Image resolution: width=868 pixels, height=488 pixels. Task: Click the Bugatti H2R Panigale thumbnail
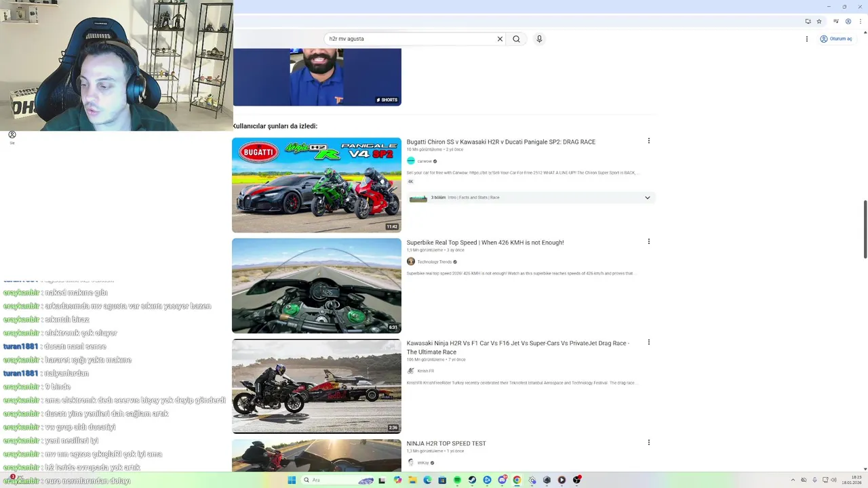tap(317, 185)
